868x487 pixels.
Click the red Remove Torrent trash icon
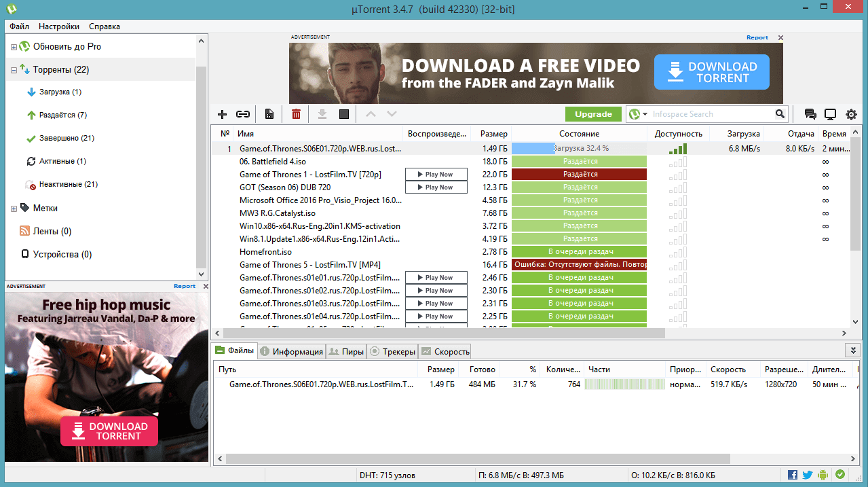tap(296, 114)
